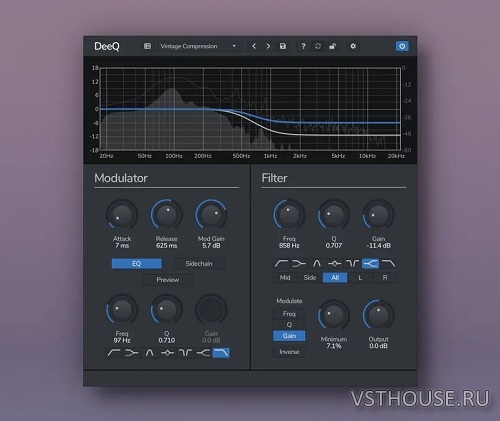Toggle the plugin power bypass button

402,46
